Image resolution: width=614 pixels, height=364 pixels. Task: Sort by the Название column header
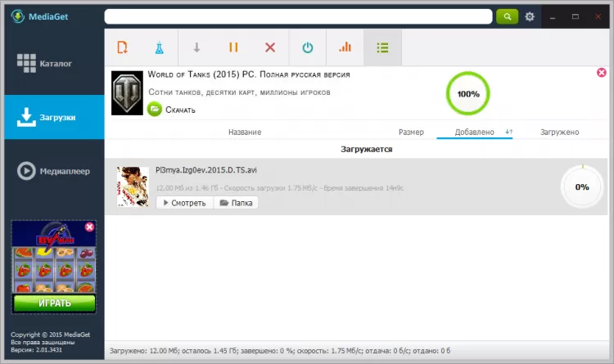(245, 133)
